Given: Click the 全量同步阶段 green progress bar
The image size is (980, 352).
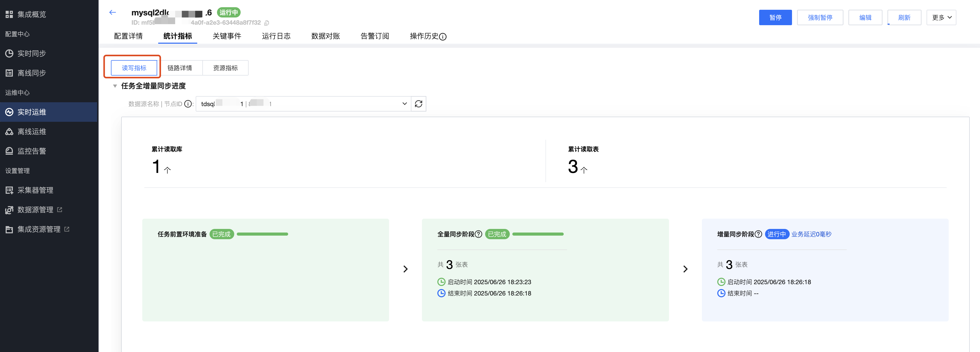Looking at the screenshot, I should [538, 234].
